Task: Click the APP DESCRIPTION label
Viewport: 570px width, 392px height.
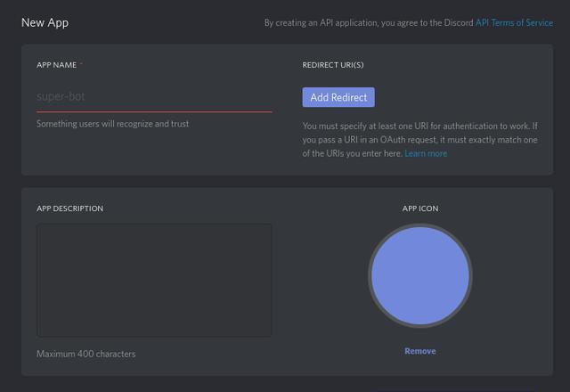Action: click(x=69, y=208)
